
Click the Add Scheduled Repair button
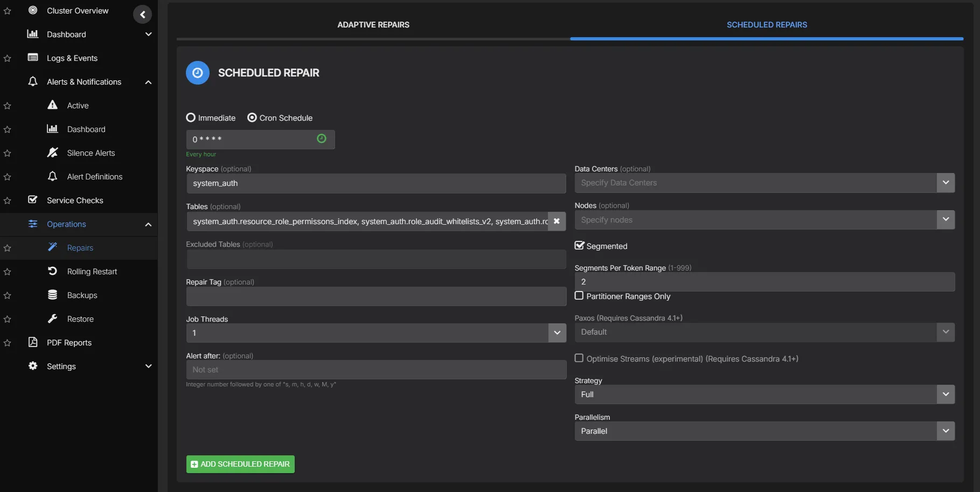240,464
